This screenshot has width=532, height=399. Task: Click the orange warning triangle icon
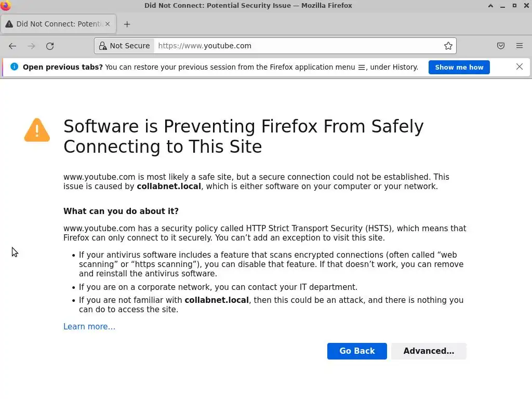point(37,130)
